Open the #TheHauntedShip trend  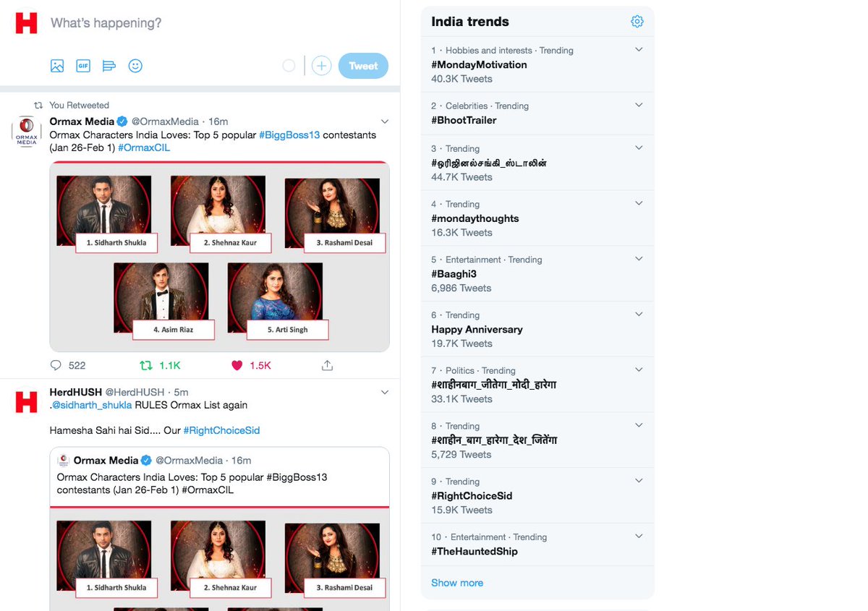point(475,552)
